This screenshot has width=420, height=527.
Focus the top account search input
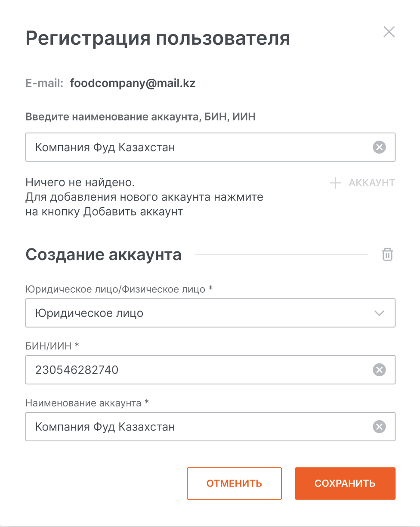point(198,148)
